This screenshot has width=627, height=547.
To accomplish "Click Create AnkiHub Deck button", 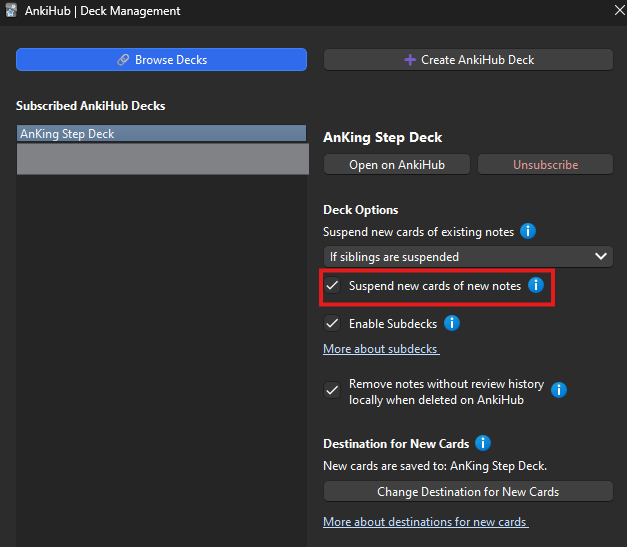I will point(467,60).
